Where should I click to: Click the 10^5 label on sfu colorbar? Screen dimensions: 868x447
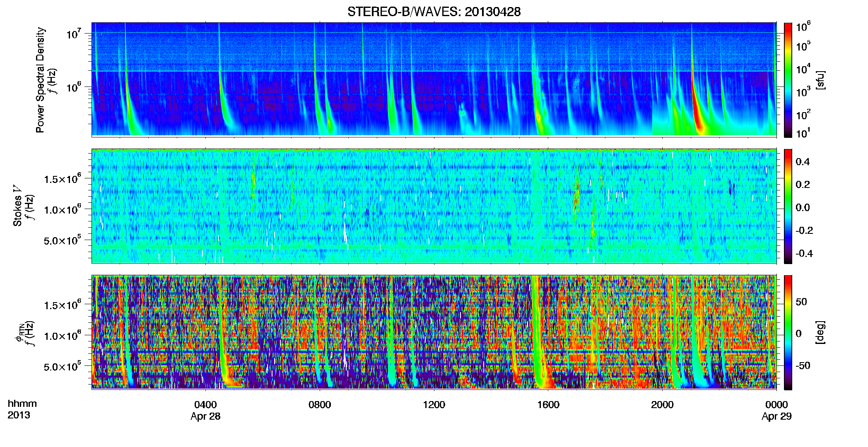click(803, 46)
